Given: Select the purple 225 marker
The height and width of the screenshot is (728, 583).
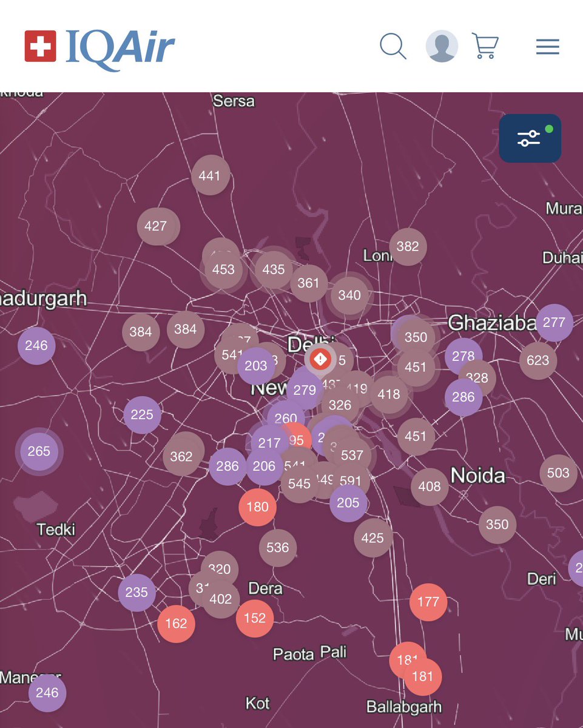Looking at the screenshot, I should click(x=142, y=415).
